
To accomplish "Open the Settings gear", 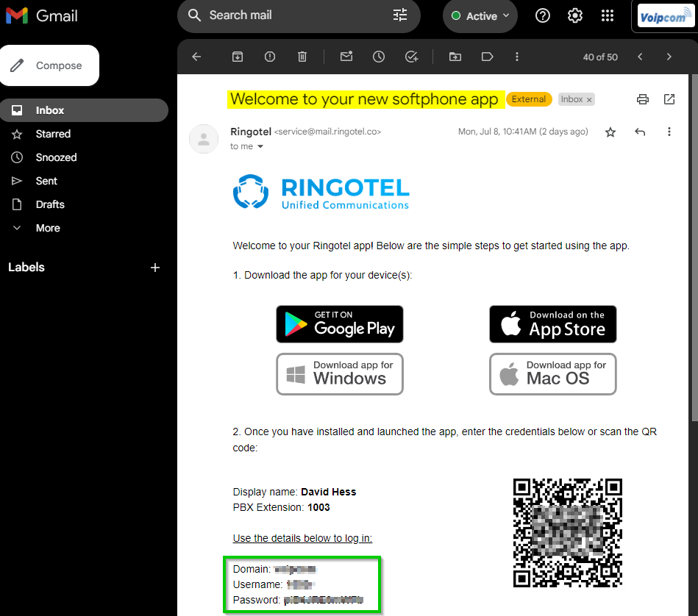I will (574, 16).
